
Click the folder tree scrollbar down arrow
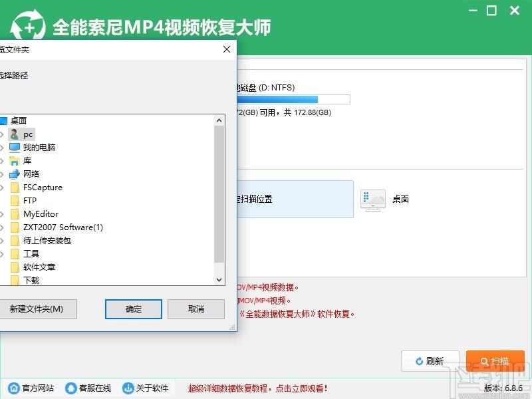(219, 280)
